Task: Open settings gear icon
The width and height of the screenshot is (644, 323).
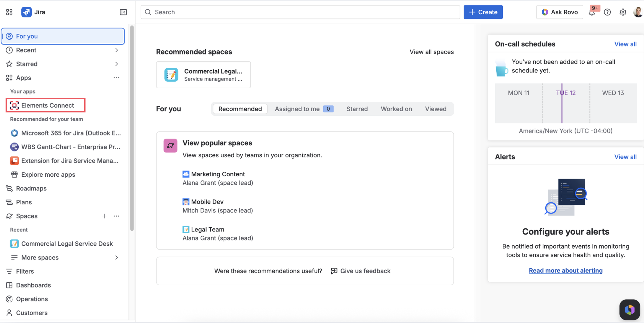Action: coord(623,12)
